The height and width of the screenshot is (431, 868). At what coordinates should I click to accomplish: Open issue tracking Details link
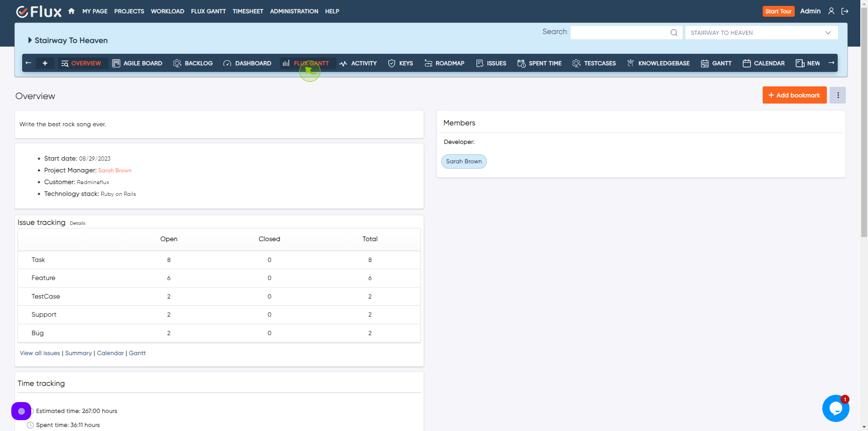pos(77,223)
